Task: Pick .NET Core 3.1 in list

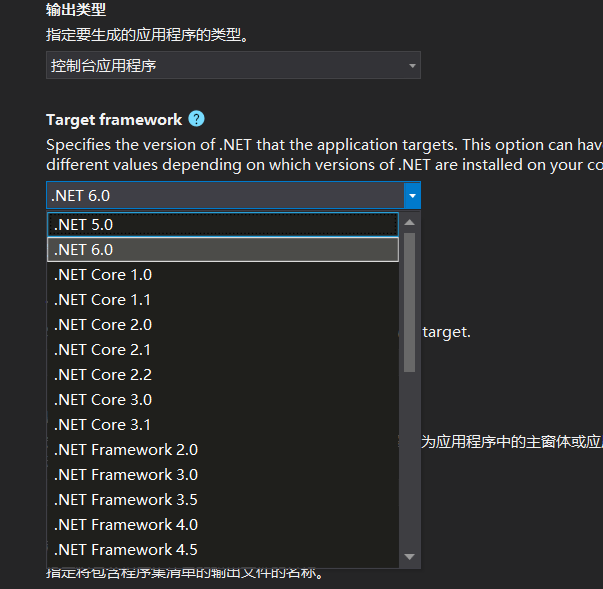Action: click(x=223, y=424)
